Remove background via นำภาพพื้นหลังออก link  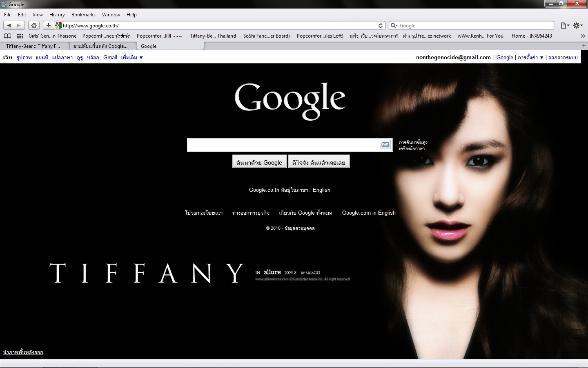click(23, 352)
